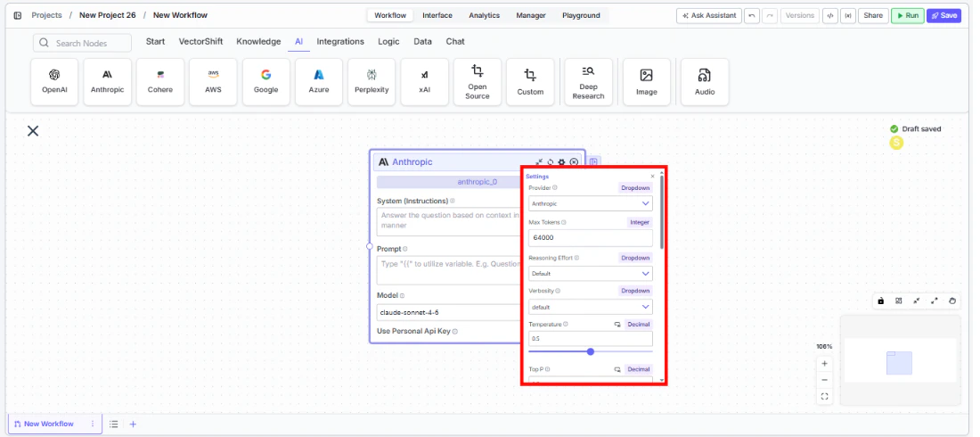The image size is (980, 437).
Task: Add the Anthropic node from palette
Action: point(108,82)
